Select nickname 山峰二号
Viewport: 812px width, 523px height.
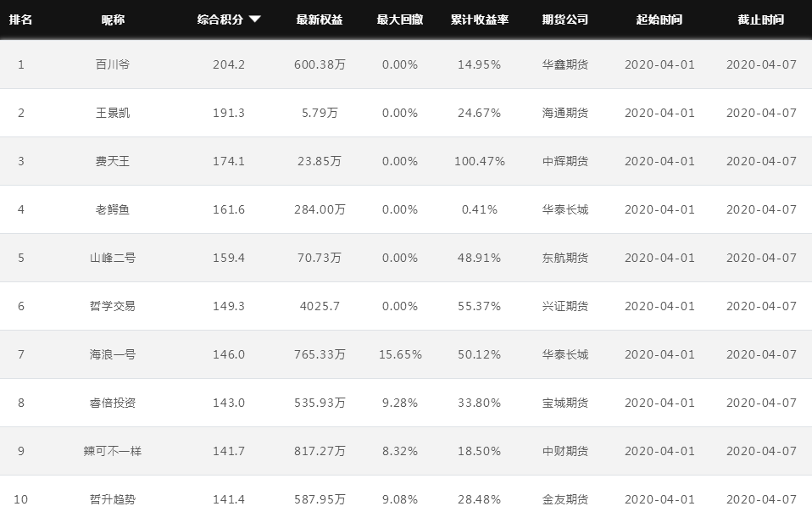point(113,258)
